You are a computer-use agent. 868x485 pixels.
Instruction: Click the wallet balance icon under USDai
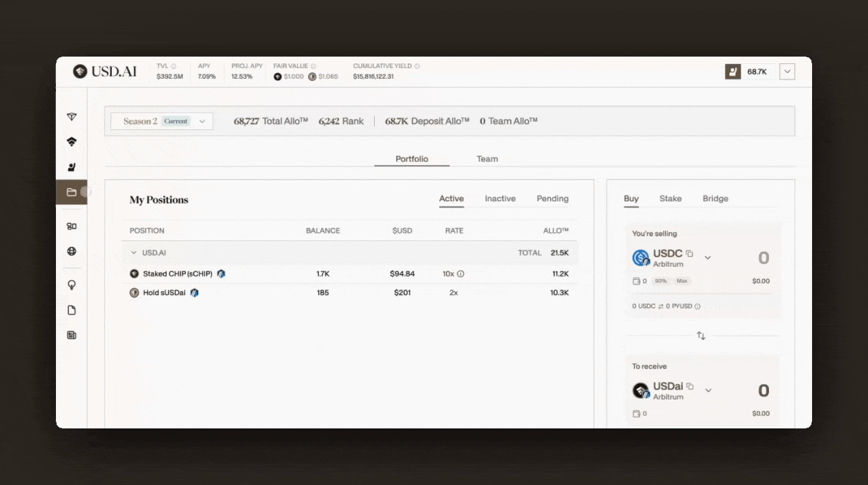pyautogui.click(x=636, y=414)
